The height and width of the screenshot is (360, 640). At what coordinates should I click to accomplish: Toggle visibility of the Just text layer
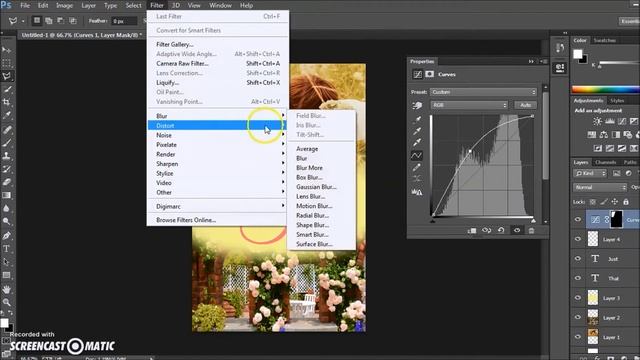point(578,259)
